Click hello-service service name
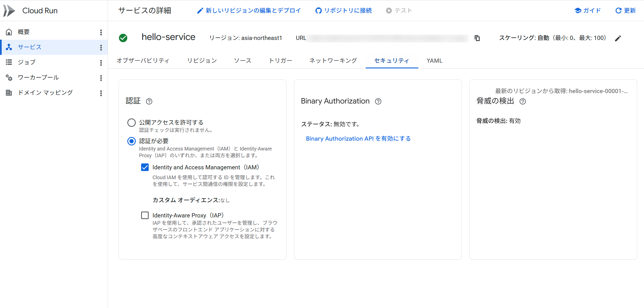The height and width of the screenshot is (308, 644). coord(168,37)
